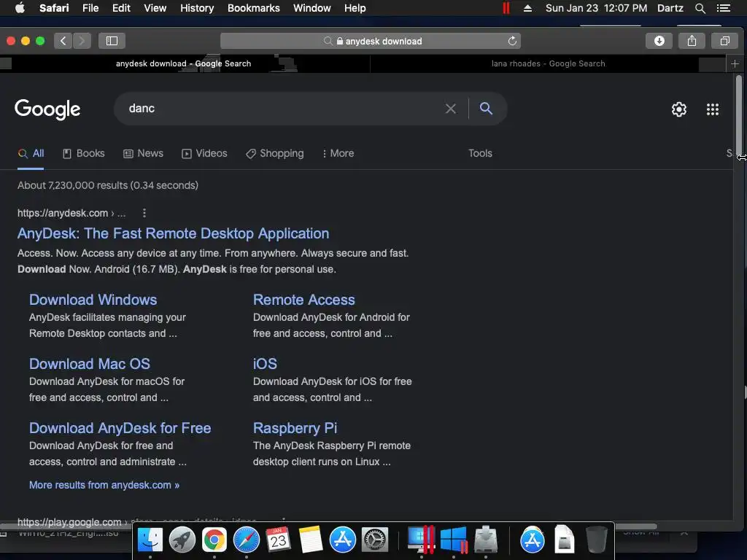Open the Apple menu
The image size is (747, 560).
[x=20, y=8]
